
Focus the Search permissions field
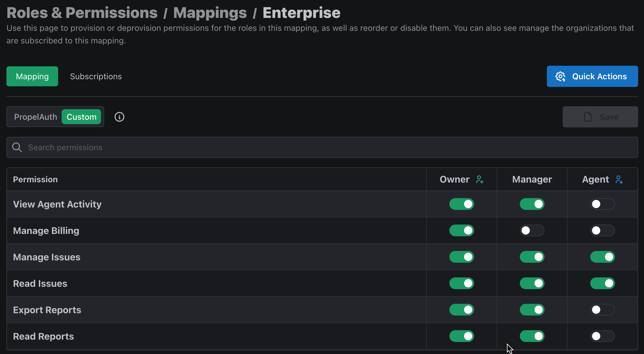(x=322, y=147)
